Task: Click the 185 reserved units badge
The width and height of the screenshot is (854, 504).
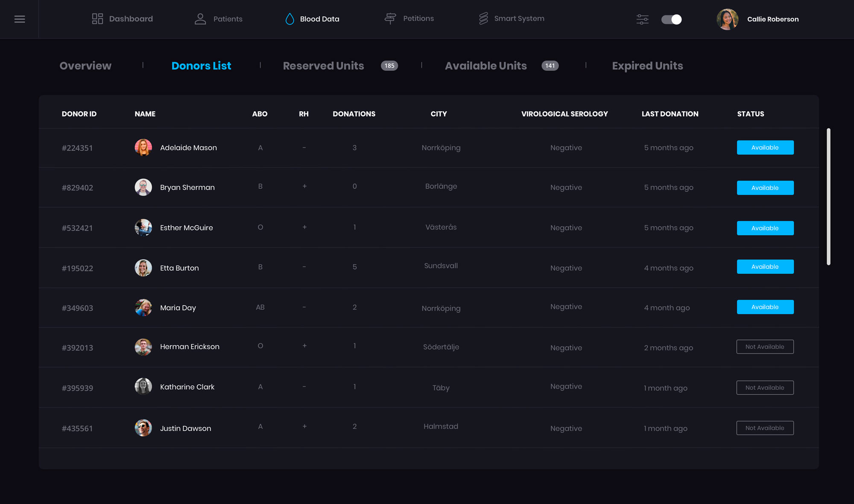Action: (389, 66)
